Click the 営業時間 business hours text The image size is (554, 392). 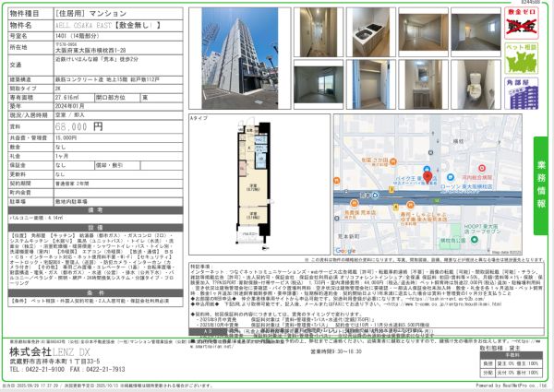[x=336, y=351]
